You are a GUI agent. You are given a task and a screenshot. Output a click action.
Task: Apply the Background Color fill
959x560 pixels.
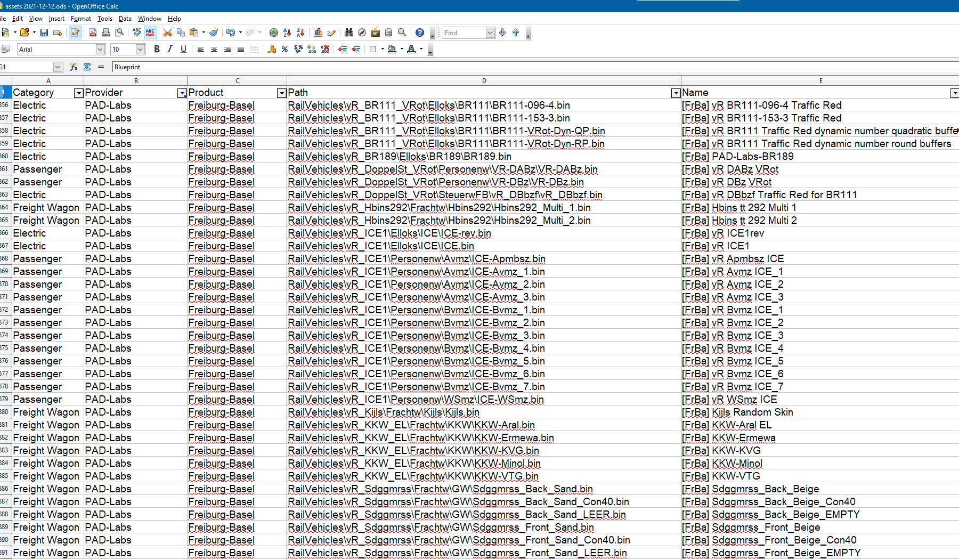click(392, 50)
